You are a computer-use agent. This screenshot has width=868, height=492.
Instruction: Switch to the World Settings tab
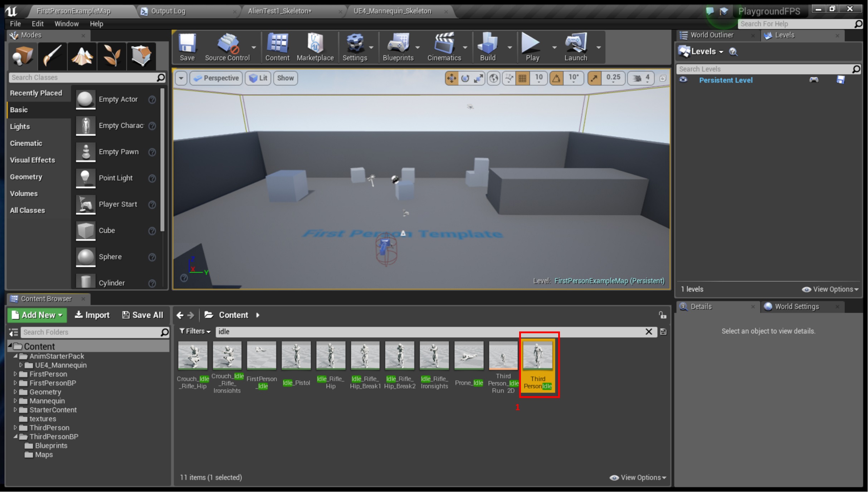(x=796, y=307)
